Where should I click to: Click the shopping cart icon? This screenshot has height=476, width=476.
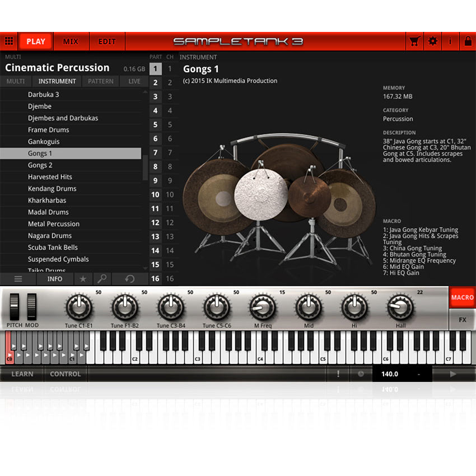pos(413,41)
